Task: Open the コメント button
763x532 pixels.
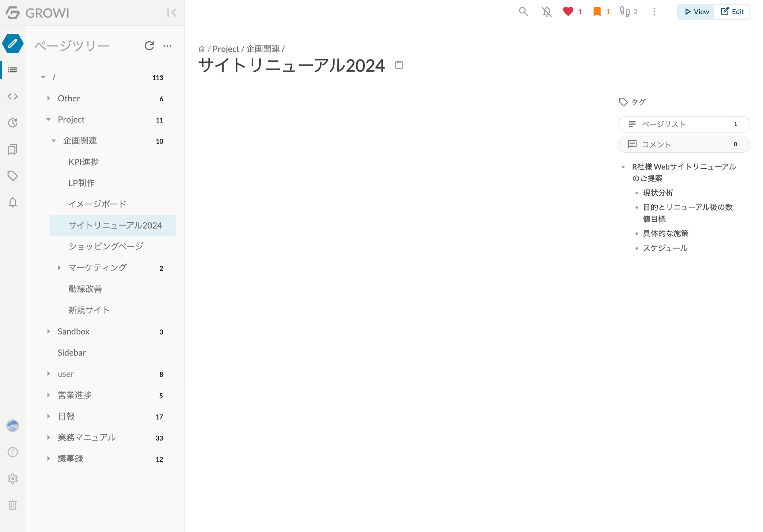Action: pyautogui.click(x=684, y=145)
